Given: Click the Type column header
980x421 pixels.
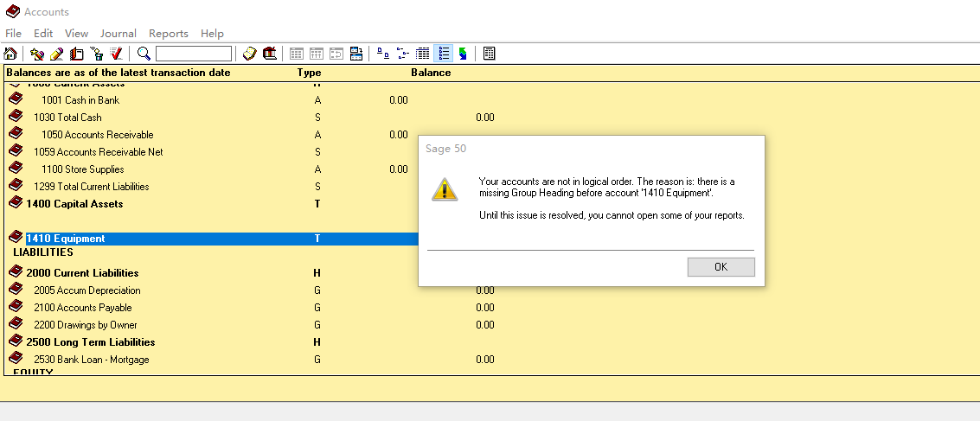Looking at the screenshot, I should pyautogui.click(x=309, y=73).
